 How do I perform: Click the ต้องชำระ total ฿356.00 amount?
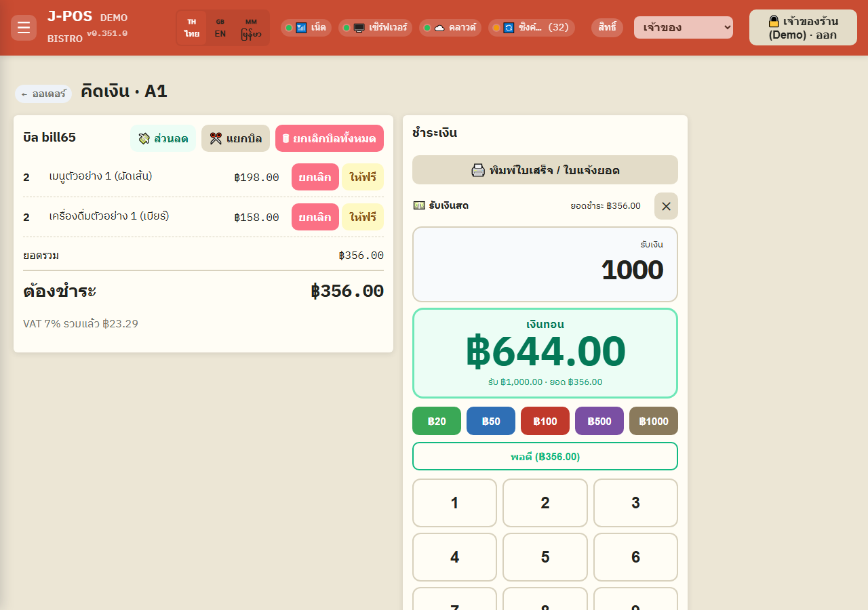click(x=347, y=291)
